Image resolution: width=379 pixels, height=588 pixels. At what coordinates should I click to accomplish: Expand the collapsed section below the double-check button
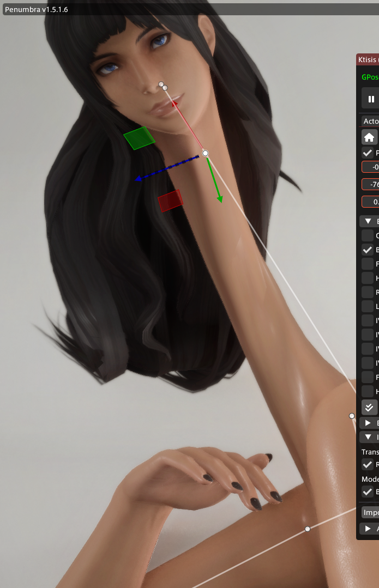(369, 423)
